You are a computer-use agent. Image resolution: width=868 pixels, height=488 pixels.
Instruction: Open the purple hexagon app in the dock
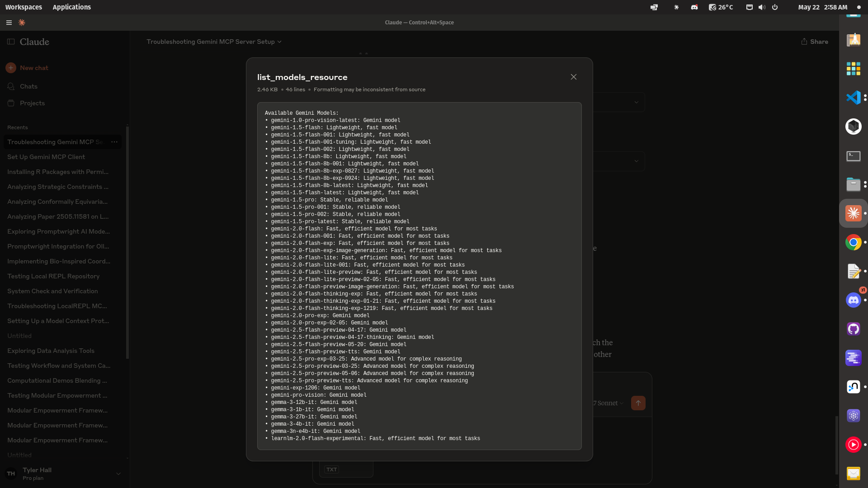853,416
